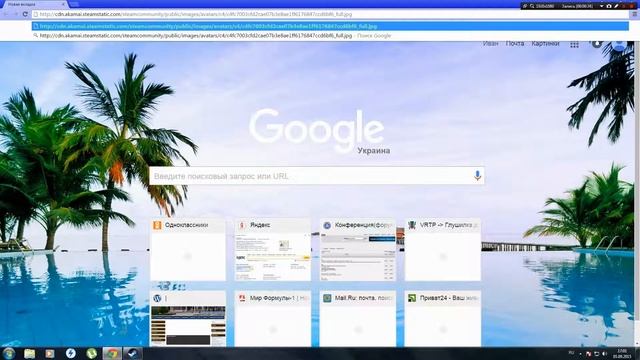Open the Google apps grid
The width and height of the screenshot is (640, 360).
tap(574, 44)
